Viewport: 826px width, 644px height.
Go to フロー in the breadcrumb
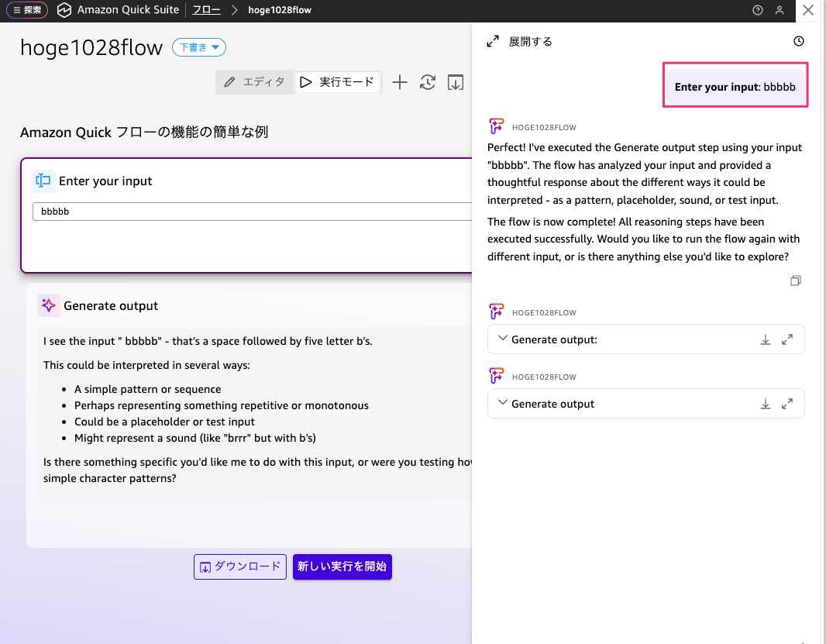tap(206, 11)
